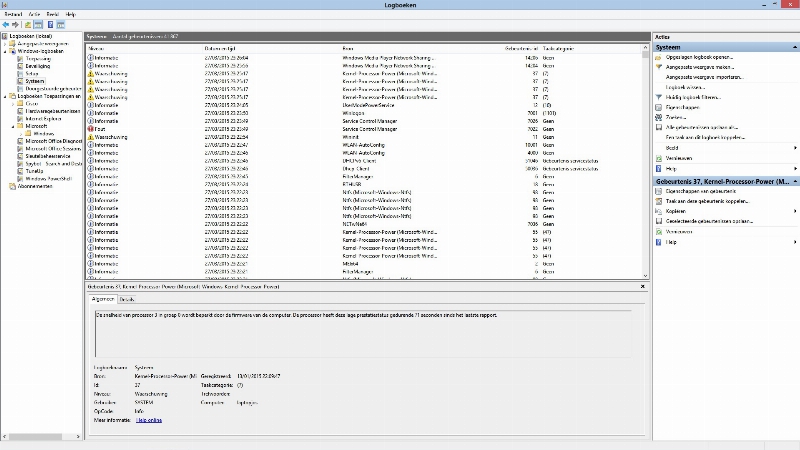Click the save icon of Alle gebeurtenissen opslaan als
Viewport: 800px width, 450px height.
(x=659, y=128)
